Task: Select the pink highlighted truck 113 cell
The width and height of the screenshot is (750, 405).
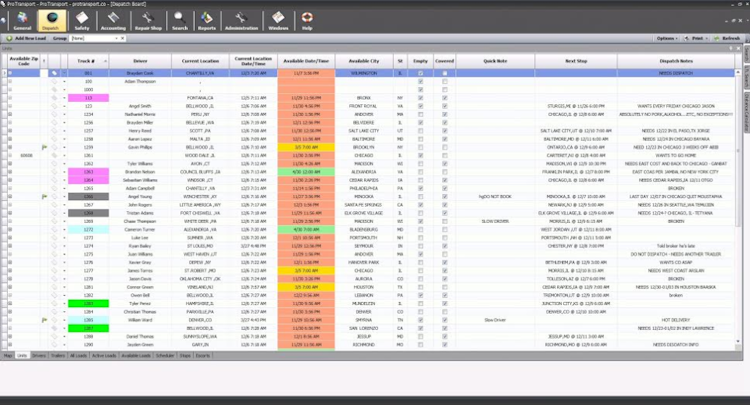Action: point(88,98)
